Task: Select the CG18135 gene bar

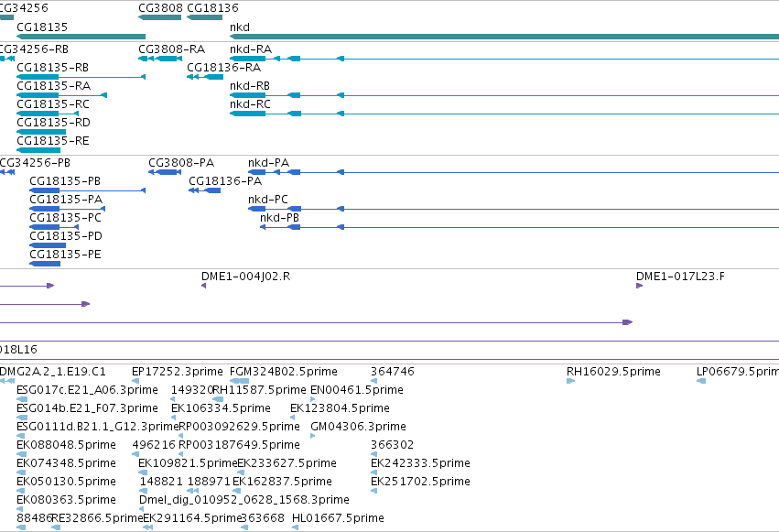Action: pyautogui.click(x=81, y=37)
